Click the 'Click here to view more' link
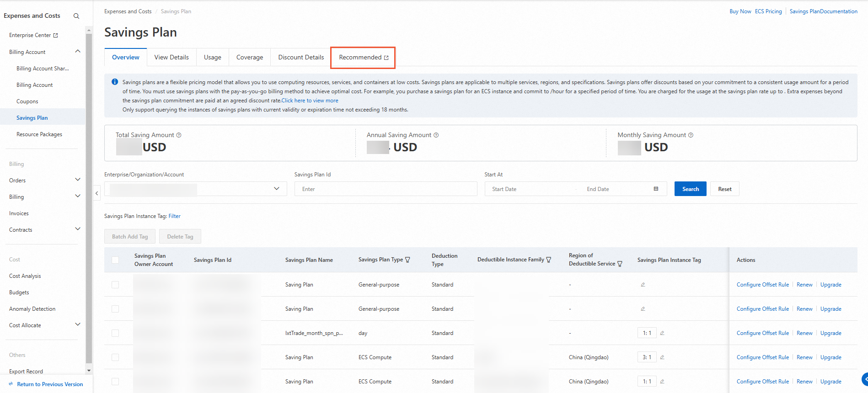868x393 pixels. coord(310,101)
